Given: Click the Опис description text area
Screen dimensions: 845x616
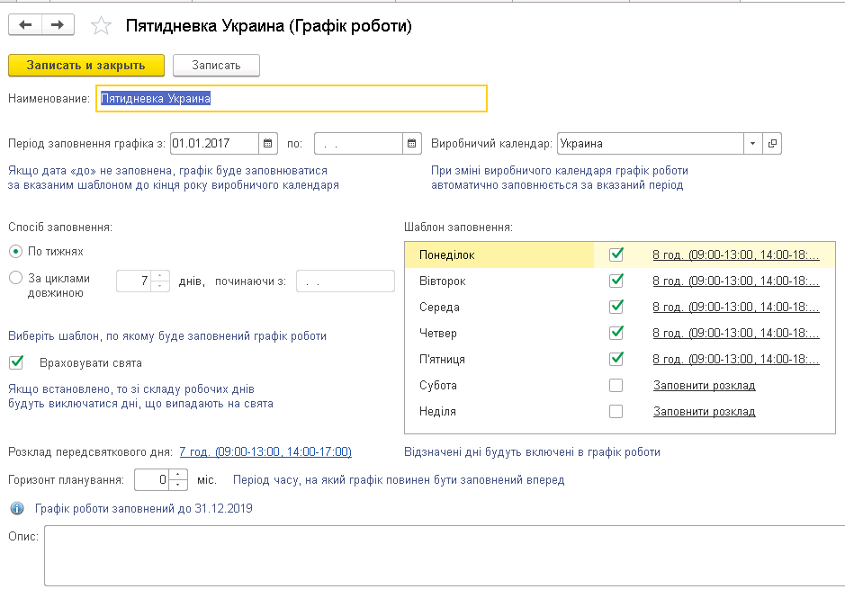Looking at the screenshot, I should tap(445, 556).
